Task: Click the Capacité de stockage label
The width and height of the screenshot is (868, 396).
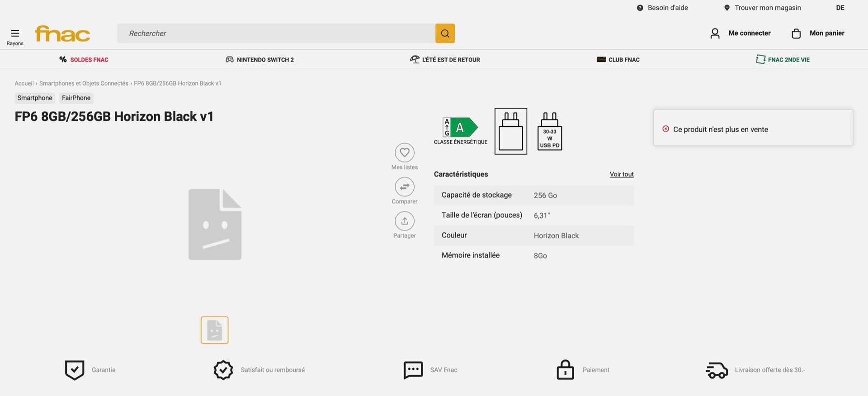Action: click(x=476, y=195)
